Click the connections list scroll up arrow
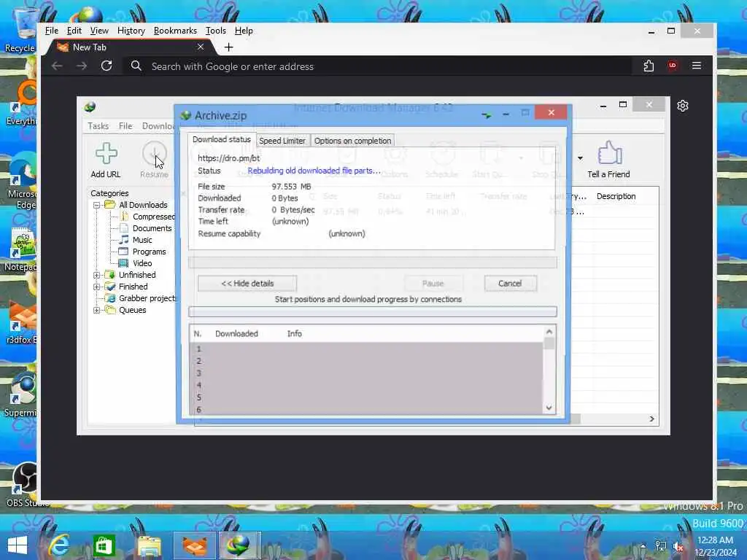 [549, 332]
